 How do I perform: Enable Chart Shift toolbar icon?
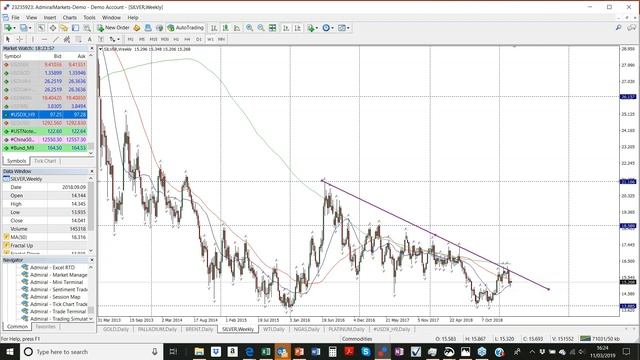point(298,28)
